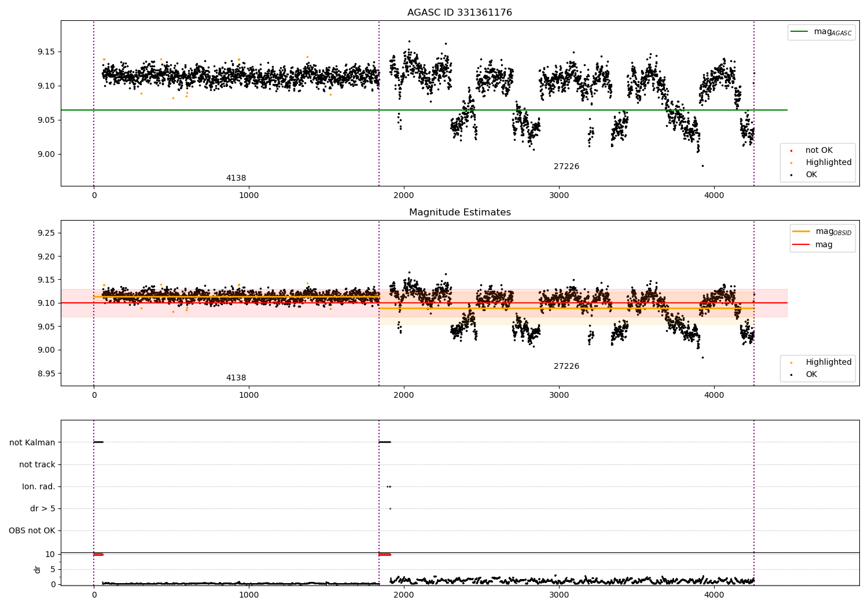Click the OBSID label '4138' in the middle plot
Image resolution: width=868 pixels, height=608 pixels.
click(236, 378)
